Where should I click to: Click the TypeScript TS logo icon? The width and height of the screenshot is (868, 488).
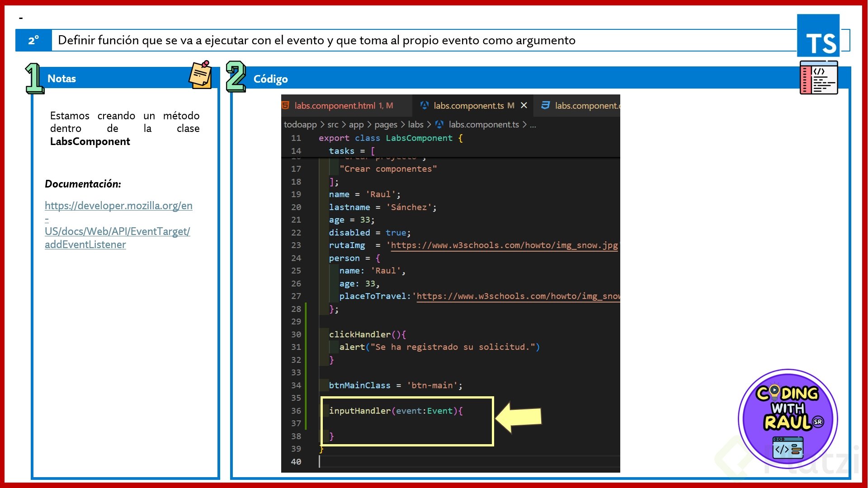(818, 35)
